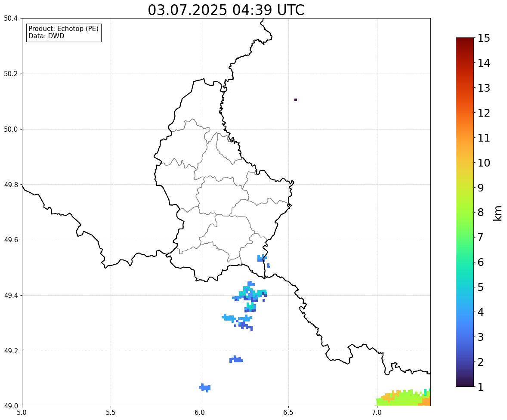Screen dimensions: 507x420
Task: Click longitude label 5.0
Action: 22,413
